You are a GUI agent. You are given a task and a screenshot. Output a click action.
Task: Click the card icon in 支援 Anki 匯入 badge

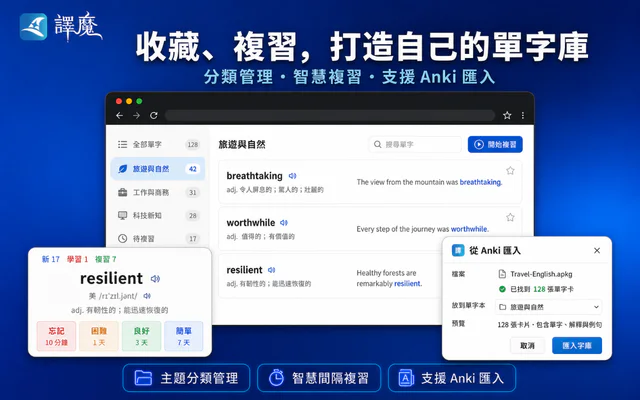click(406, 378)
